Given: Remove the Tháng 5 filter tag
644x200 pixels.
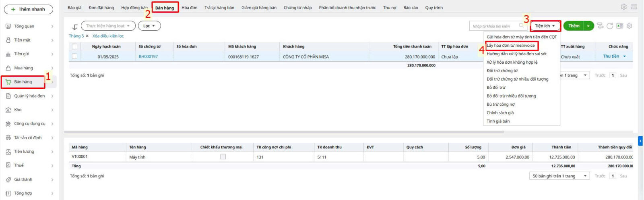Looking at the screenshot, I should pyautogui.click(x=88, y=36).
